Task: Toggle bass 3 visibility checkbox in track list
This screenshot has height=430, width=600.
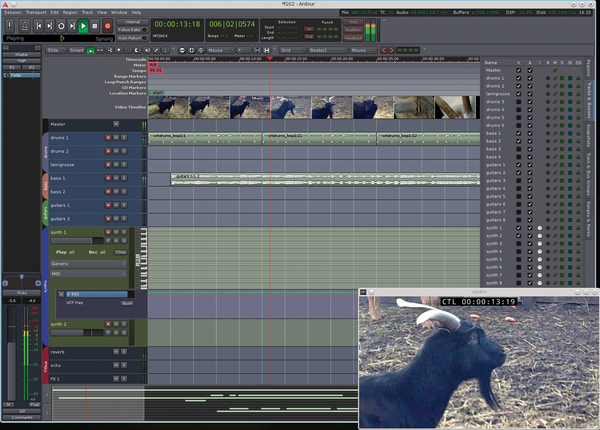Action: 518,149
